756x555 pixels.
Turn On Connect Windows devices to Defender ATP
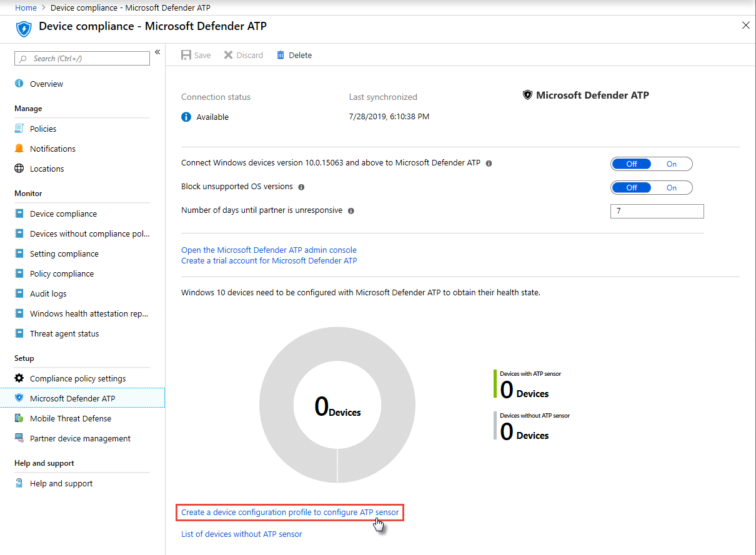pos(672,164)
